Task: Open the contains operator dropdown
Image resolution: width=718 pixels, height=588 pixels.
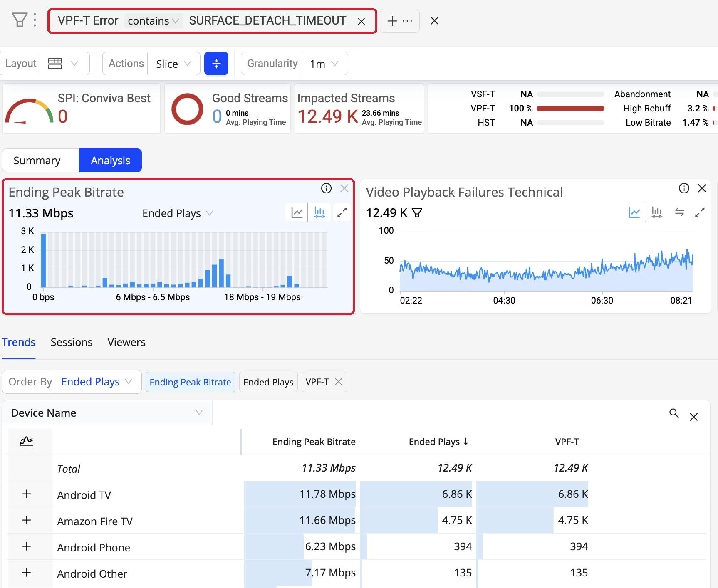Action: click(x=153, y=21)
